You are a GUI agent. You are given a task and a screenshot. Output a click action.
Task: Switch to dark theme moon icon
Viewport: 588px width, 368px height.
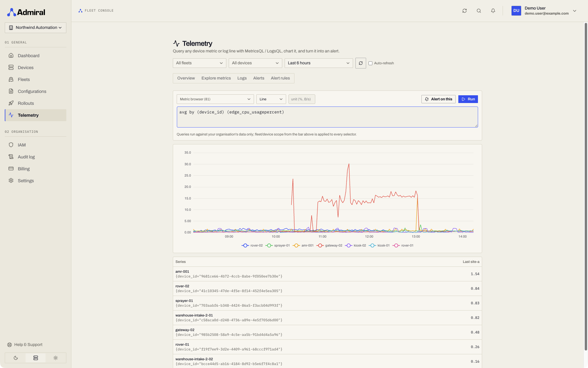(16, 358)
